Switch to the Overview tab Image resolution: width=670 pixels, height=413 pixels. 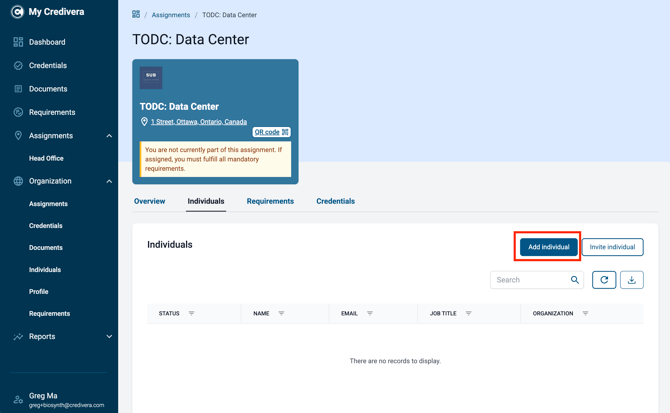coord(150,201)
